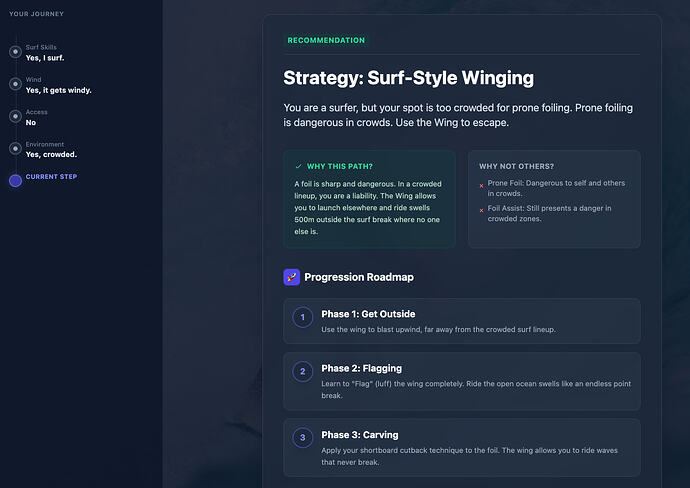Screen dimensions: 690x488
Task: Click the Phase 1 number circle
Action: click(303, 318)
